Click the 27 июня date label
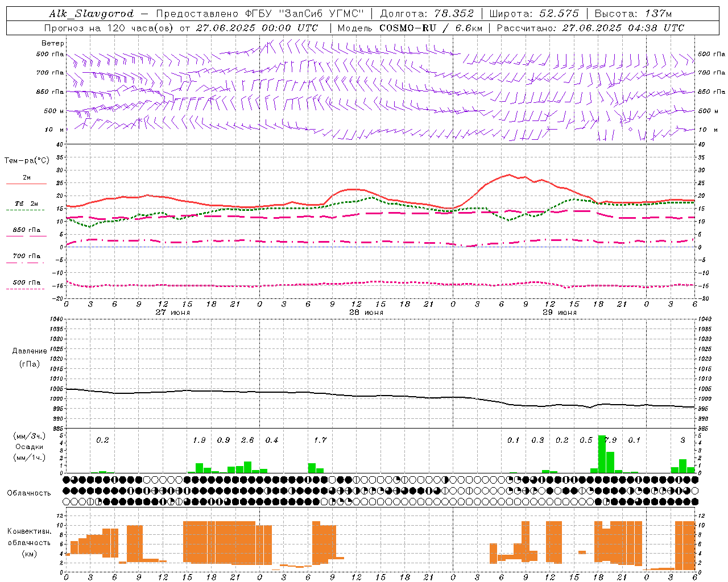728x582 pixels. click(173, 312)
